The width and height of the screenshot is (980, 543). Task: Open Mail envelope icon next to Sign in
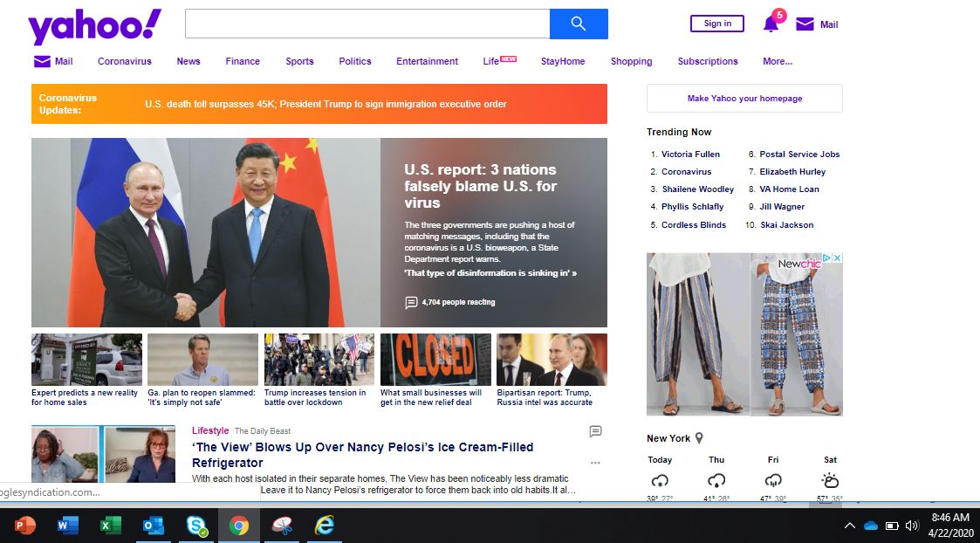pyautogui.click(x=805, y=24)
